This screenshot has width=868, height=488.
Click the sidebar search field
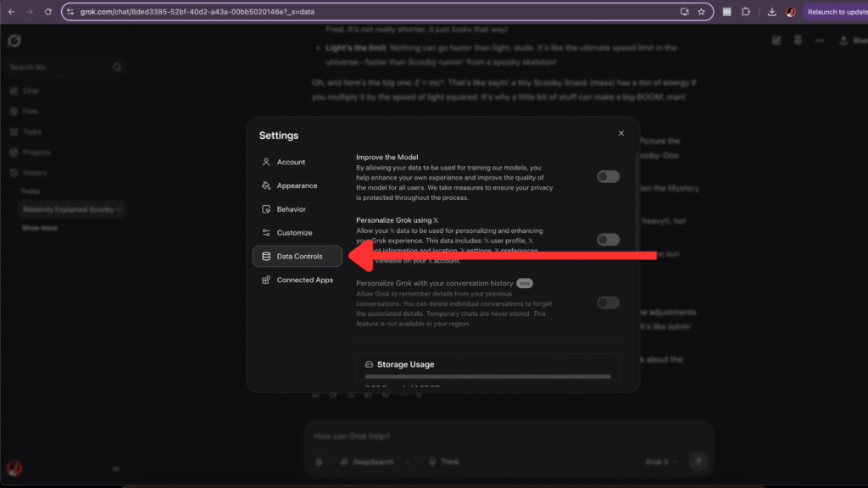tap(65, 67)
